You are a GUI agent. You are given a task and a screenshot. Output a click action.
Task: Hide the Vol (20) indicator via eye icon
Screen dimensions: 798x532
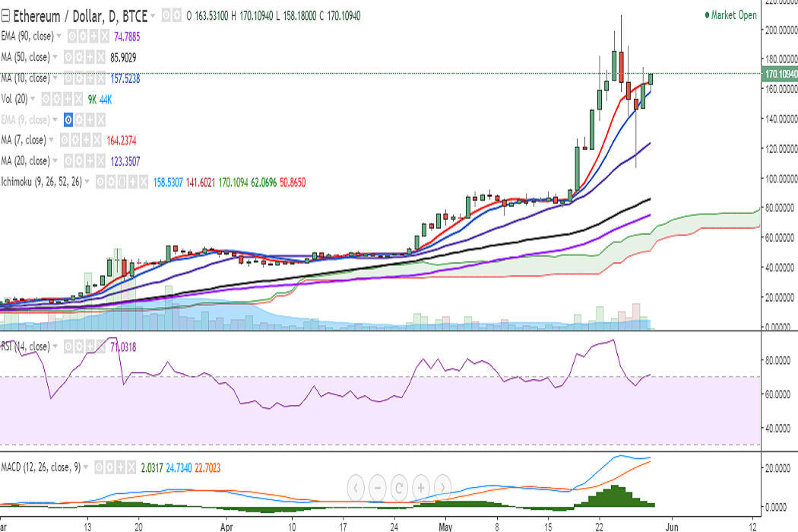pyautogui.click(x=46, y=100)
